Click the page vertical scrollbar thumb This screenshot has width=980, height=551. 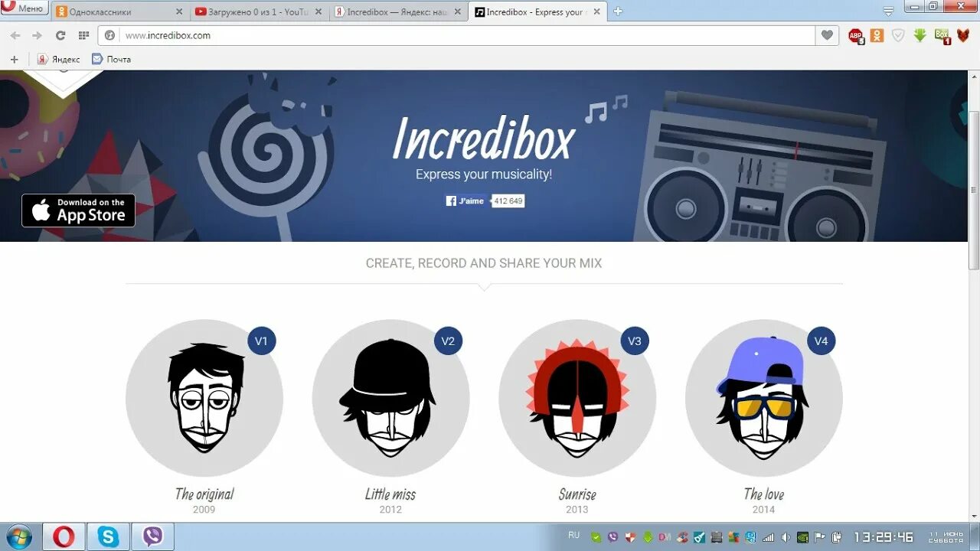click(x=974, y=190)
